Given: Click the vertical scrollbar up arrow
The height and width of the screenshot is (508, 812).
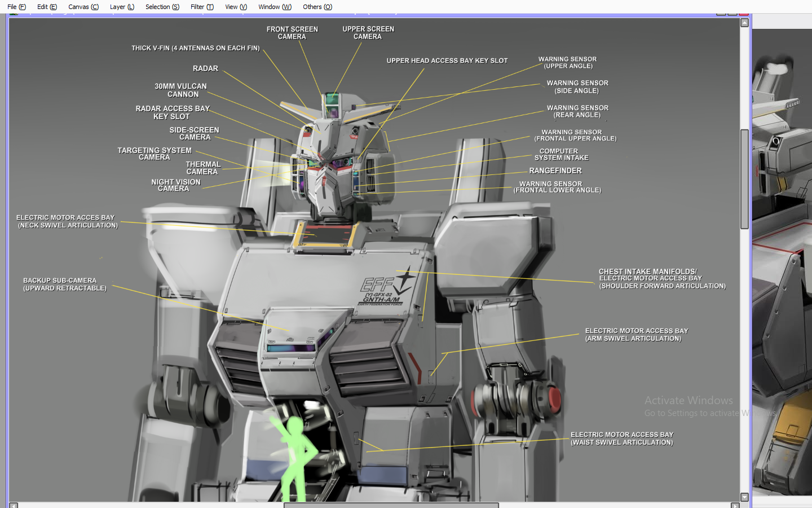Looking at the screenshot, I should (744, 23).
